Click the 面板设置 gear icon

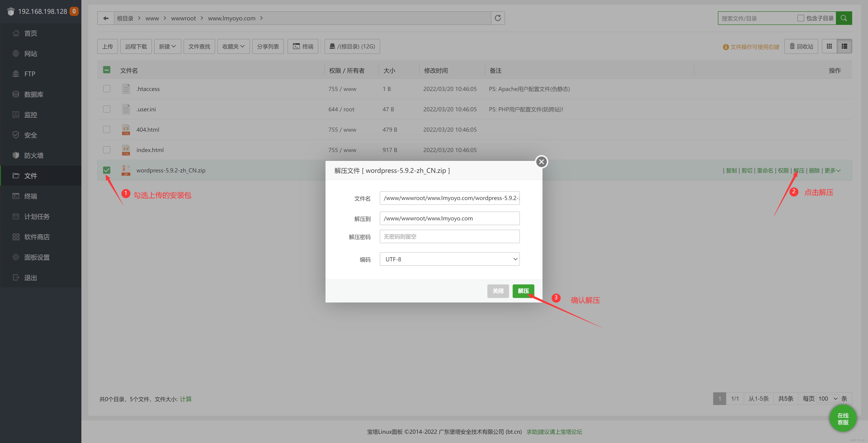(16, 257)
